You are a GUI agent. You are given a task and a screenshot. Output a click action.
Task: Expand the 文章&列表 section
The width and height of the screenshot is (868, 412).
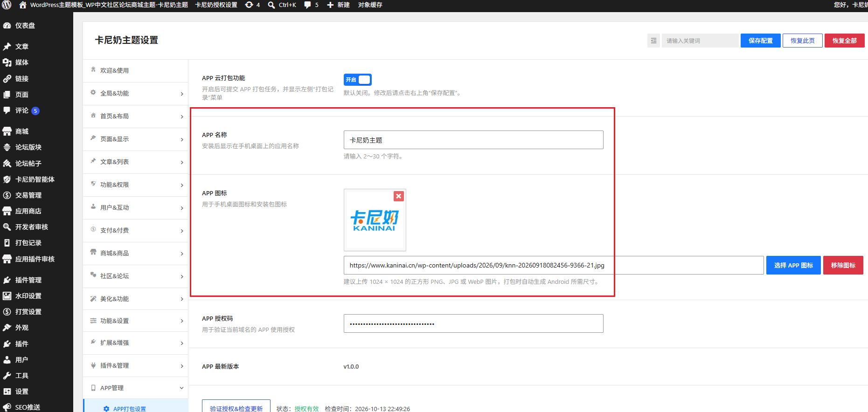pos(136,162)
